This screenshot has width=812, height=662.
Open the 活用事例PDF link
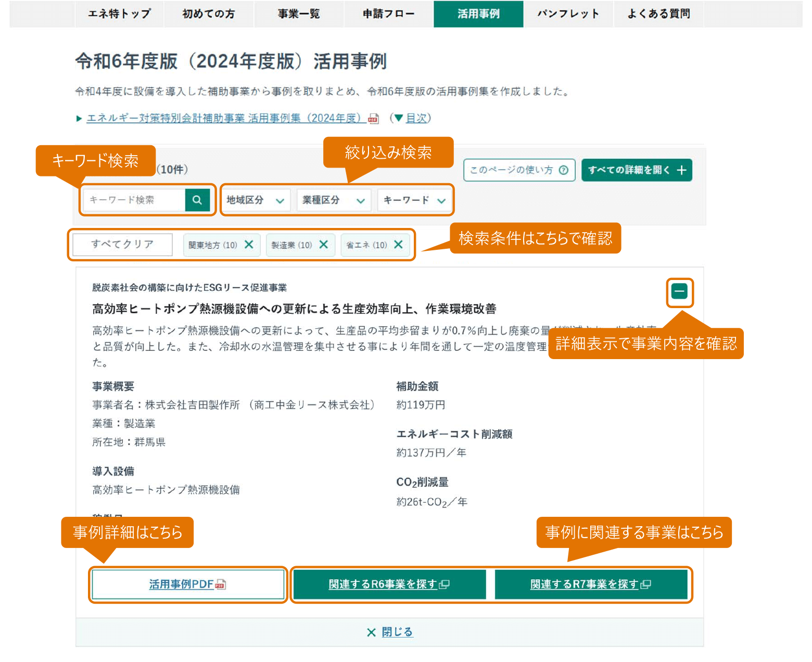(x=188, y=584)
